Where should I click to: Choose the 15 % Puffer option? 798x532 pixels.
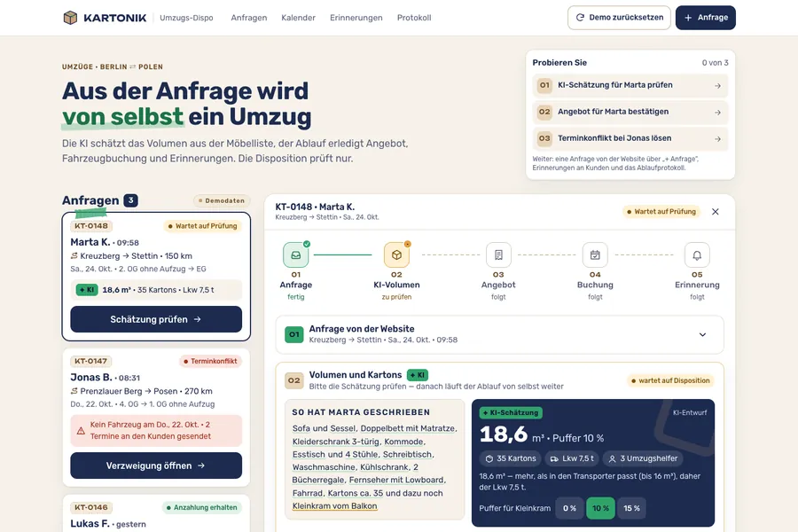[631, 508]
